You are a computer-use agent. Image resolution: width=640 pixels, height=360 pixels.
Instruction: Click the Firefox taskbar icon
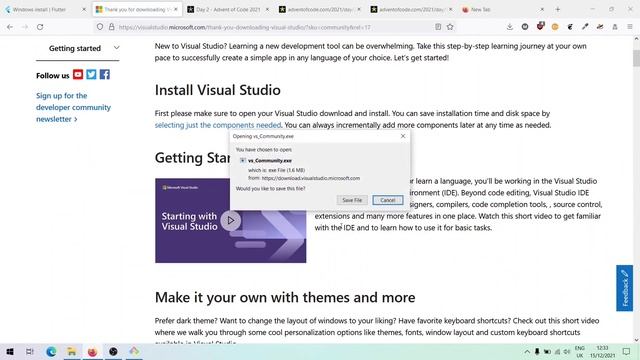coord(93,351)
